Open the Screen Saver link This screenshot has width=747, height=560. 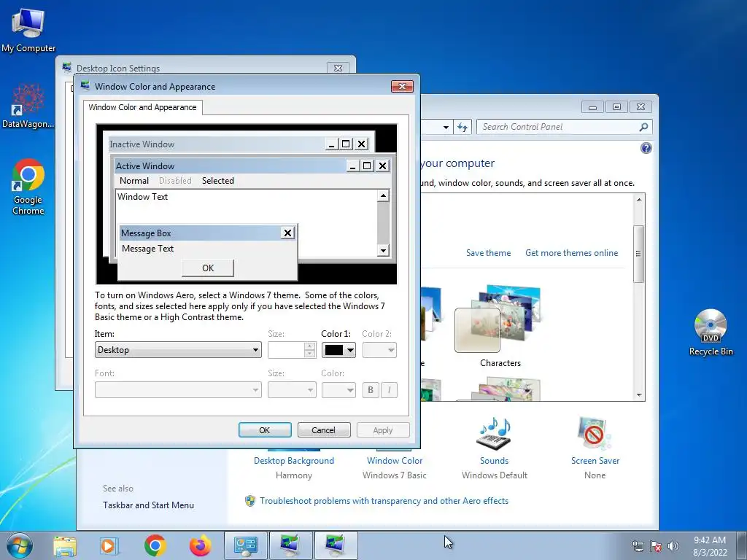[x=595, y=461]
